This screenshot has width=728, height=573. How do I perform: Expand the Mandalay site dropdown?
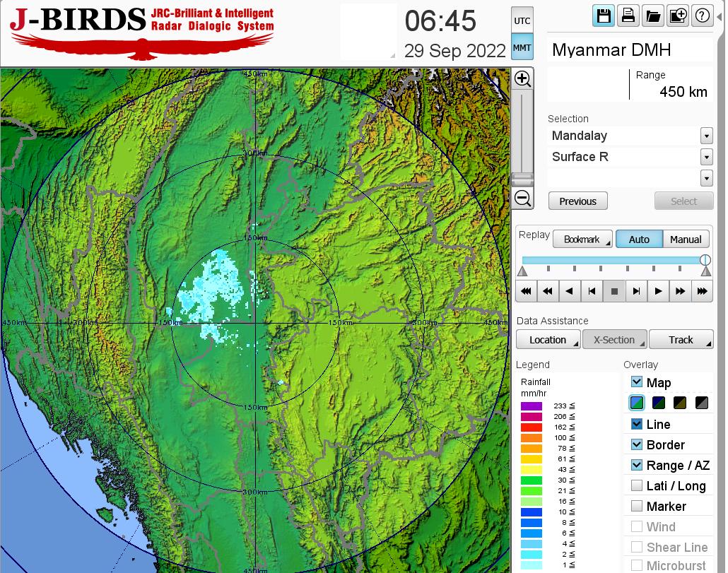click(706, 136)
